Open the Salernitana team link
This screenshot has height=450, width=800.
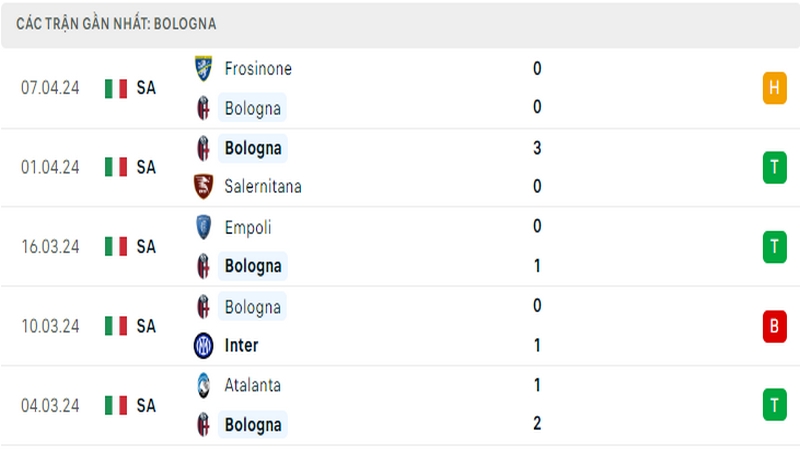(263, 186)
